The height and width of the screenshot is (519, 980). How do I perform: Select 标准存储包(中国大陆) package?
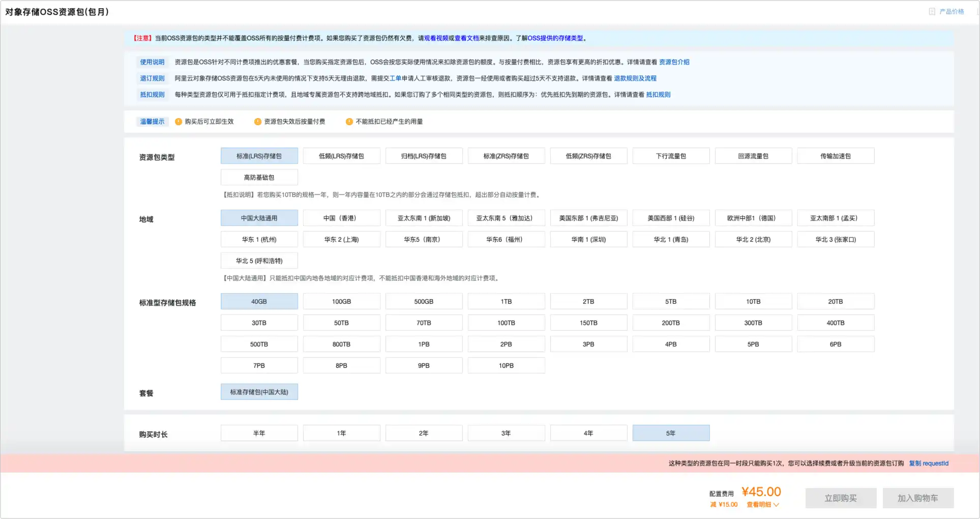click(259, 392)
